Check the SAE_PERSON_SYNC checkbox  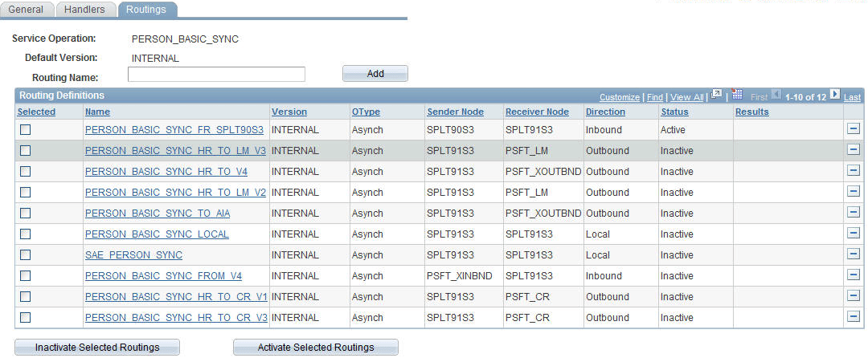point(26,255)
